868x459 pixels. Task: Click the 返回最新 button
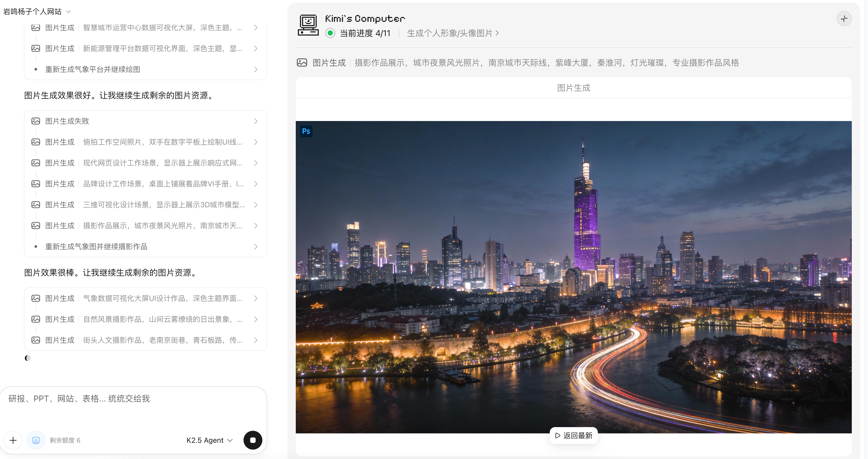click(x=574, y=435)
